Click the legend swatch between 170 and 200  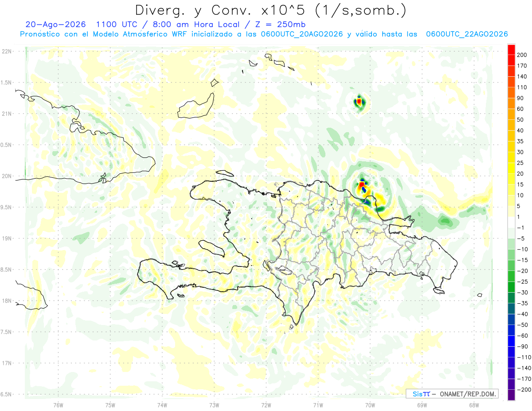point(511,60)
